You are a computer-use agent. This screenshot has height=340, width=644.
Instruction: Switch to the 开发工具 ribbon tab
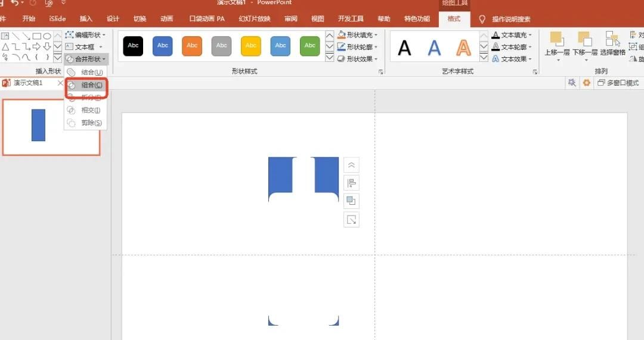click(351, 19)
